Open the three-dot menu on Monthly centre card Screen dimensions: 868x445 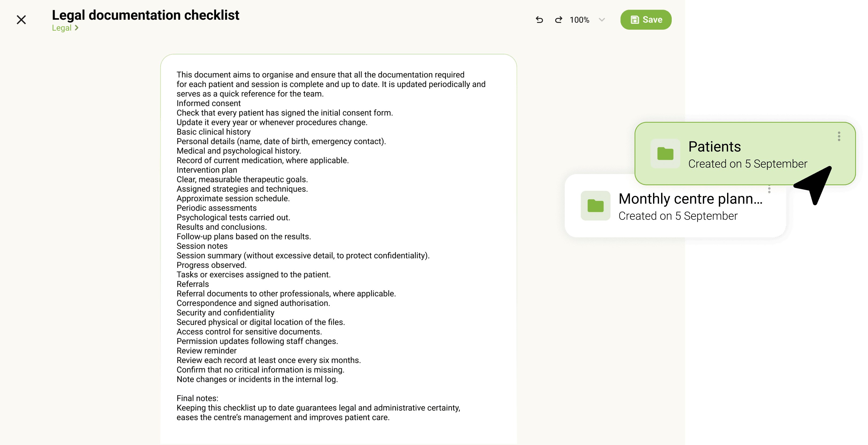pos(769,190)
